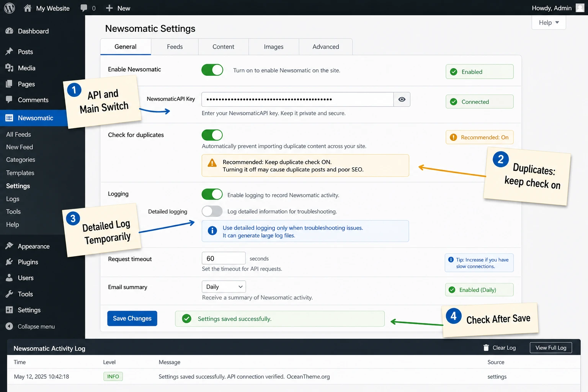Viewport: 588px width, 392px height.
Task: Collapse the admin sidebar menu
Action: click(x=31, y=327)
